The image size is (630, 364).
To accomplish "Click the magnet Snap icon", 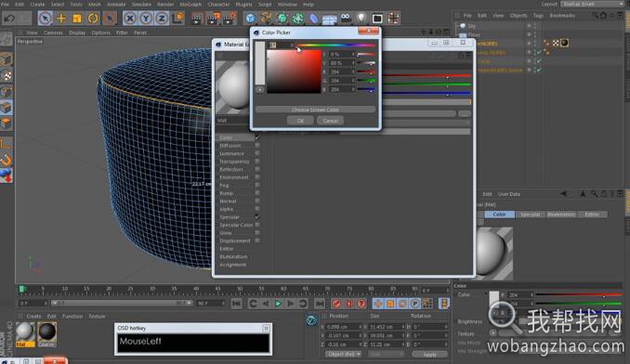I will pos(7,160).
